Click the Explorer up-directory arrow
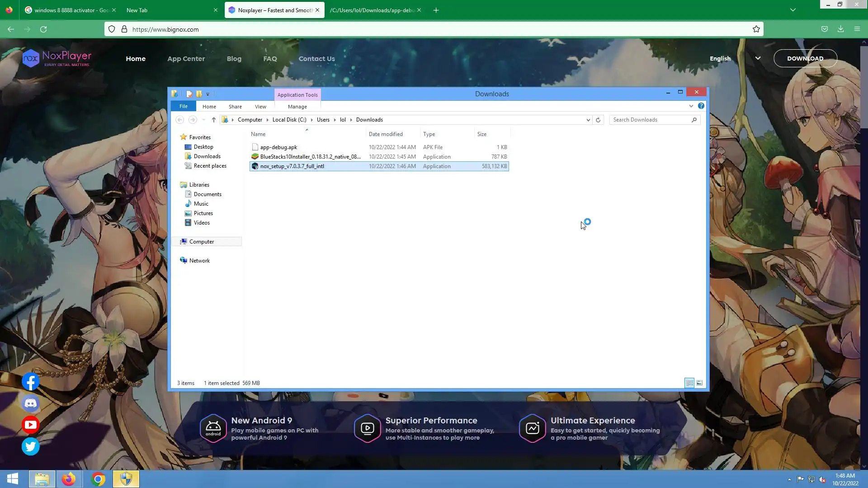This screenshot has width=868, height=488. (x=214, y=120)
